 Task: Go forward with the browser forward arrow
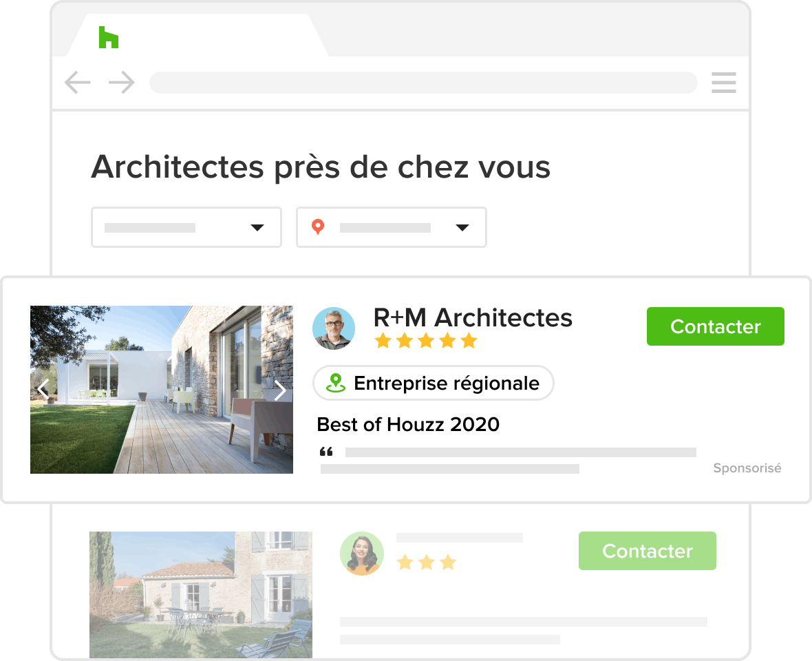(x=122, y=83)
